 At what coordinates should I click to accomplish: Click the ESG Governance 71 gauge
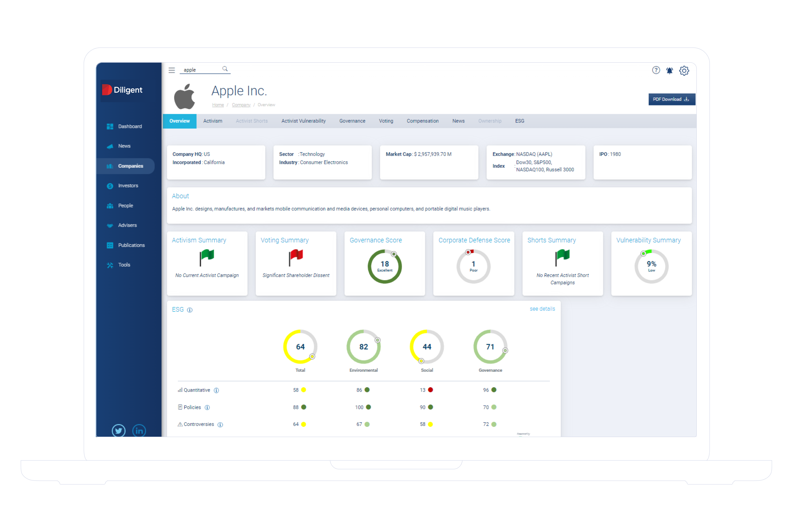[x=490, y=347]
